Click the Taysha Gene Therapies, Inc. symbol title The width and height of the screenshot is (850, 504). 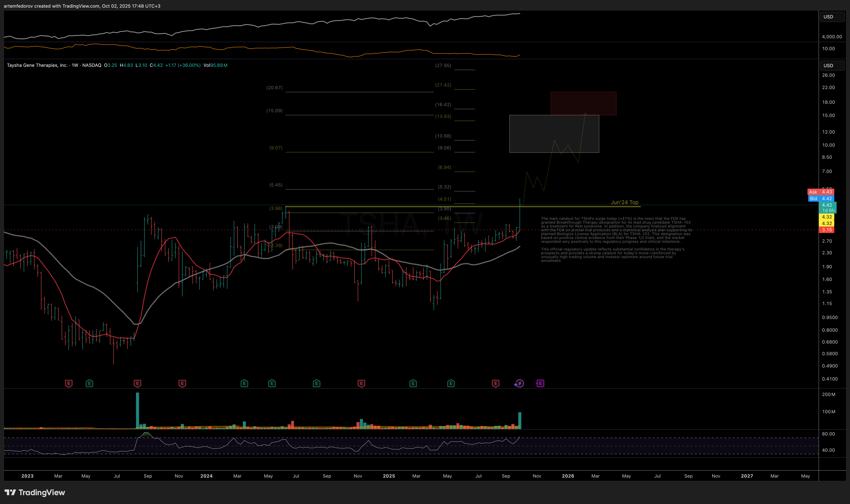37,65
